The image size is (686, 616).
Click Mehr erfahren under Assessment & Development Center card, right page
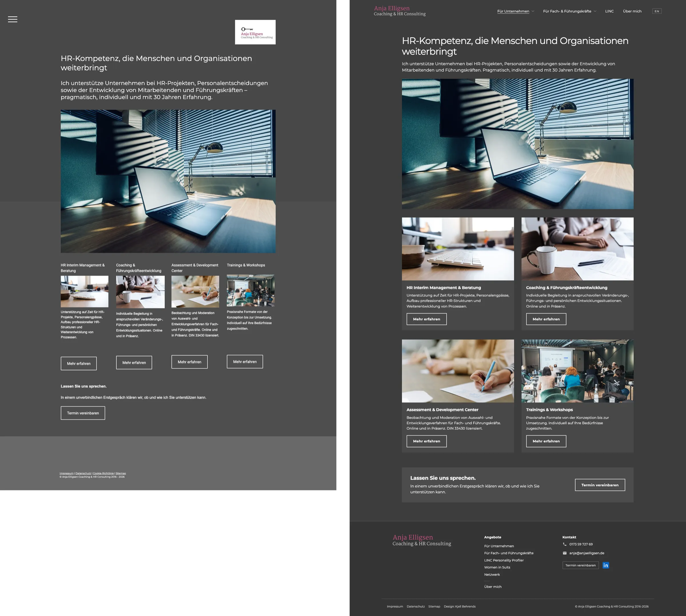point(426,441)
